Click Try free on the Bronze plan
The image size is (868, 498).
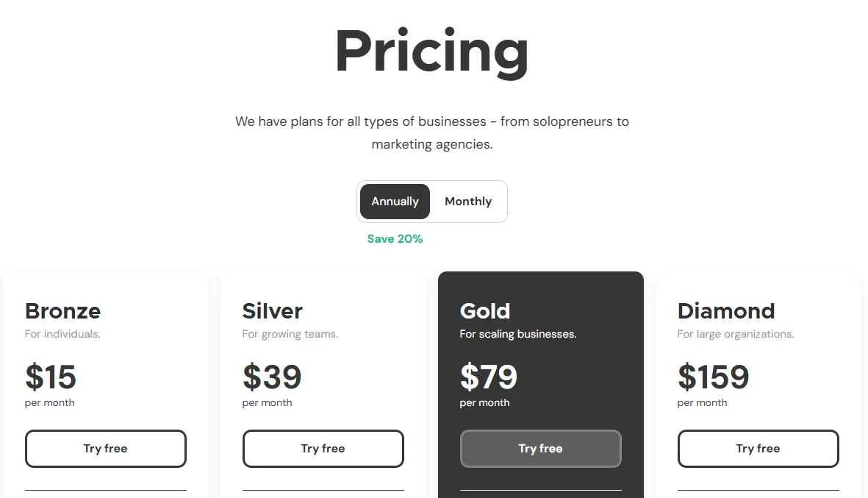pos(105,448)
